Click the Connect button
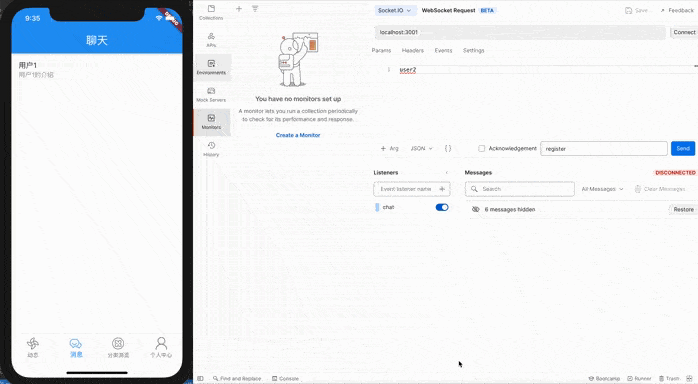This screenshot has width=698, height=384. coord(684,32)
